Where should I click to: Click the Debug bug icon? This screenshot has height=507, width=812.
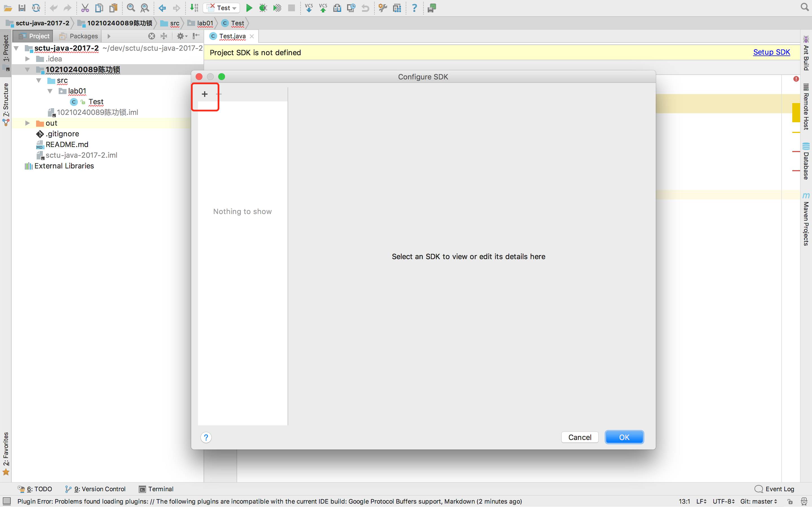[263, 8]
